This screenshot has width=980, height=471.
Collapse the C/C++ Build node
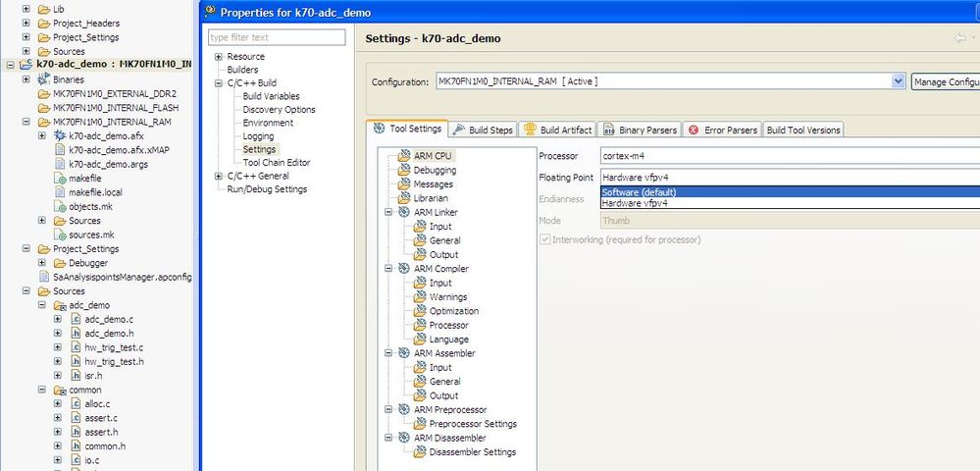tap(219, 82)
